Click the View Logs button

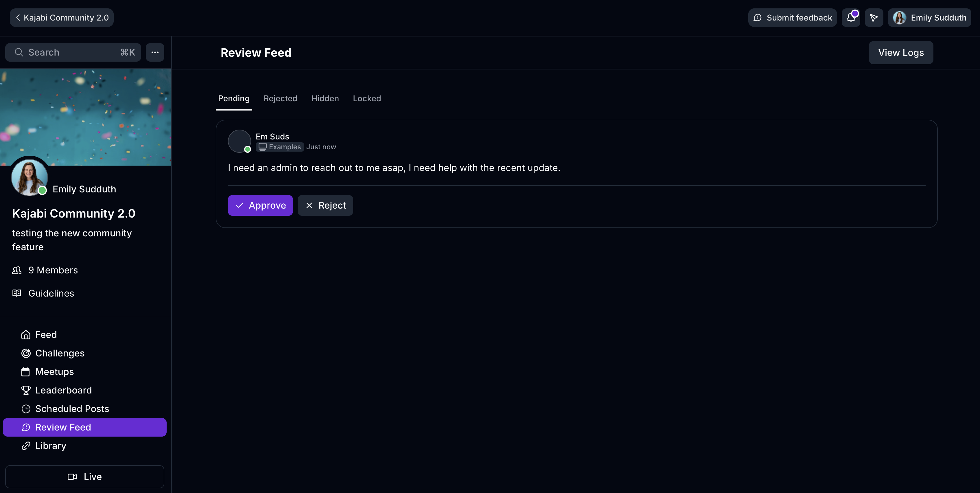click(x=901, y=52)
